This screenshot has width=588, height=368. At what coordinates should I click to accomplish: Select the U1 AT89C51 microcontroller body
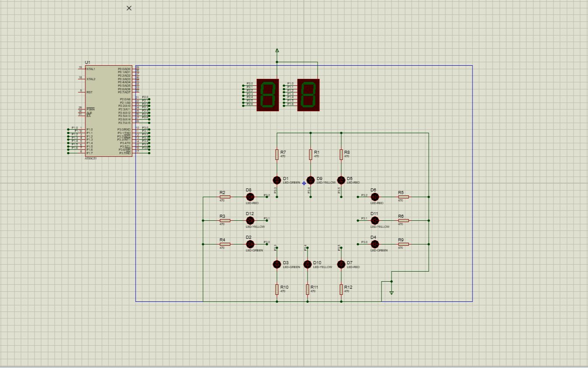tap(109, 111)
